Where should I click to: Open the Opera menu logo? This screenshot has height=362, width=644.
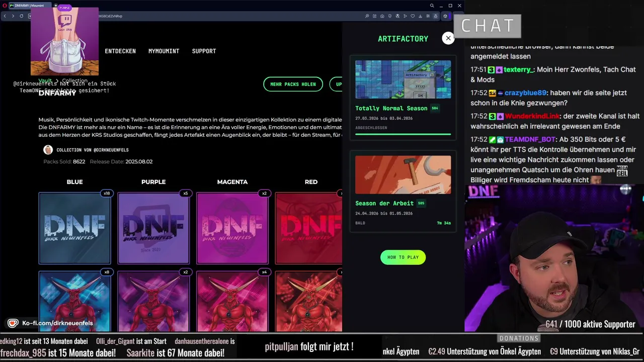click(x=5, y=6)
